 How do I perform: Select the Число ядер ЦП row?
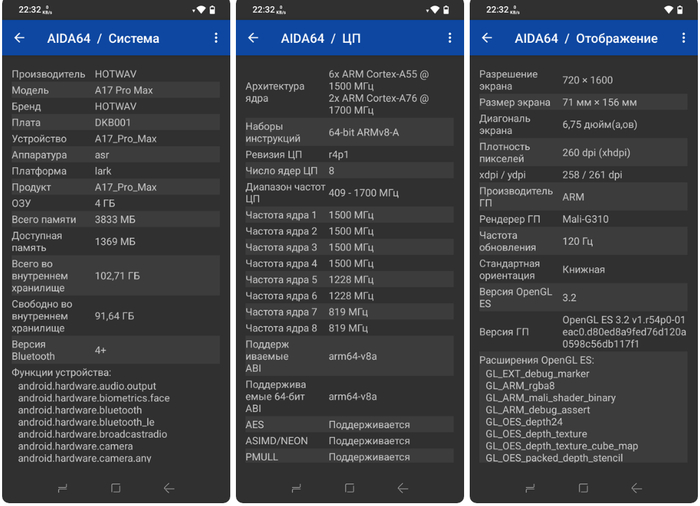[350, 171]
